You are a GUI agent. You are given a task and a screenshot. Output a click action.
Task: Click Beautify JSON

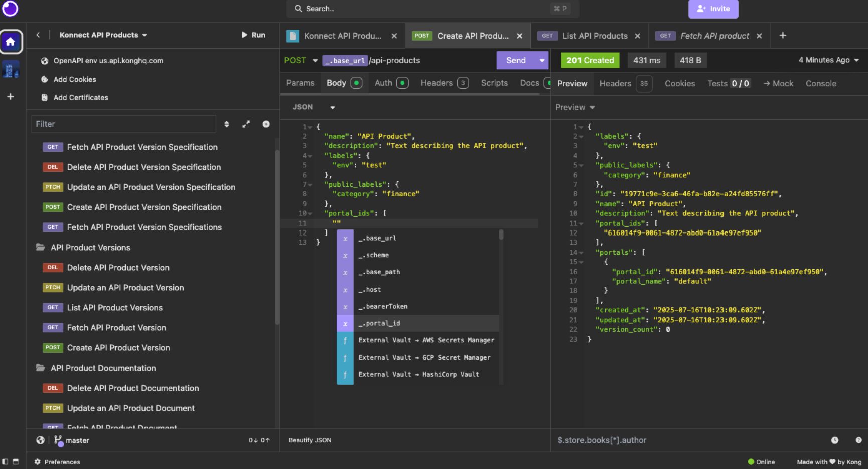(310, 440)
